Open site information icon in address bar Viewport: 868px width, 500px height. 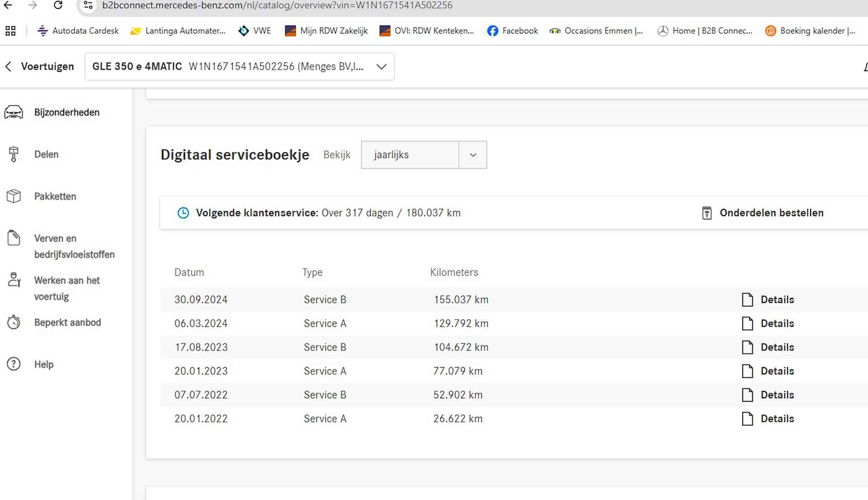88,5
